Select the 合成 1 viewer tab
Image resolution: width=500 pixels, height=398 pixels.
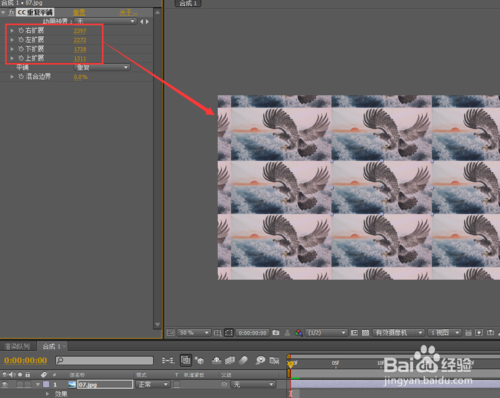(188, 3)
